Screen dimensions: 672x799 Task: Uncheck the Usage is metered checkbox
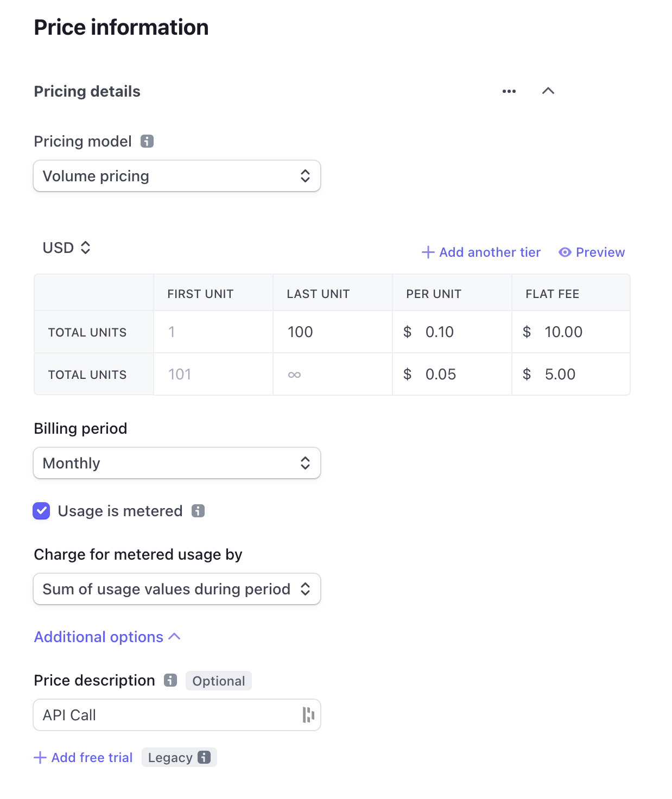(41, 511)
